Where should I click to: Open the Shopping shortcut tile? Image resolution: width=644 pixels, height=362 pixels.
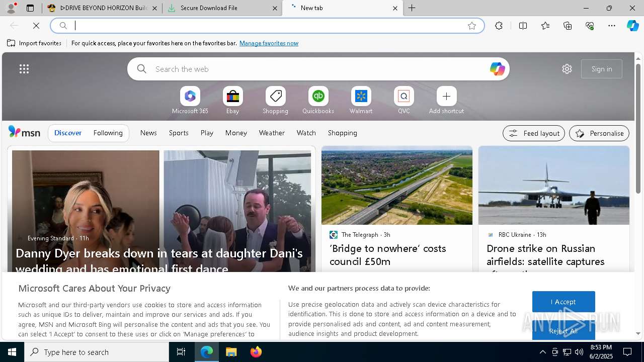(275, 101)
